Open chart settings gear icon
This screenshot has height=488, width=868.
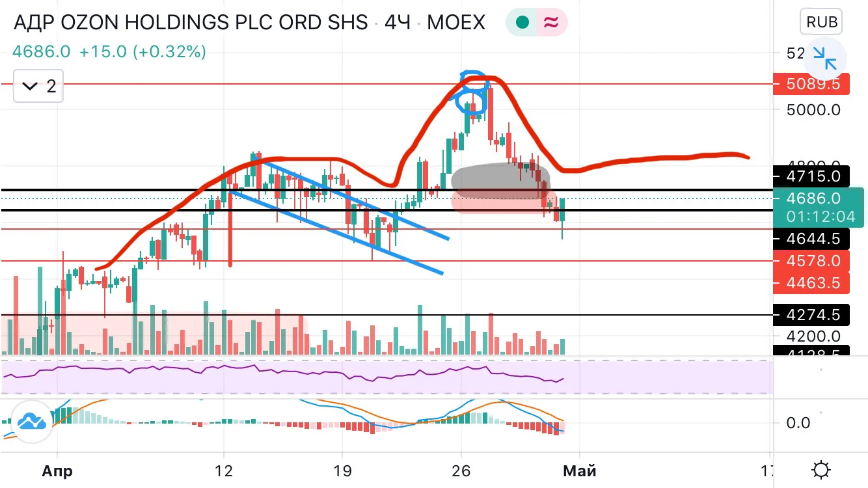tap(822, 469)
